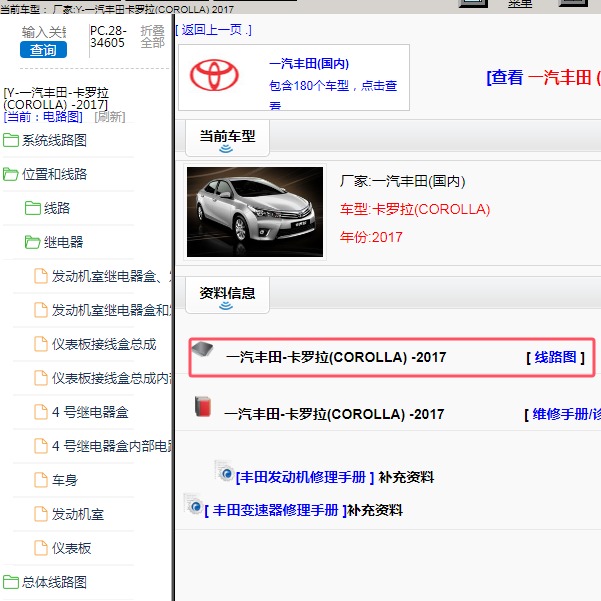Image resolution: width=601 pixels, height=601 pixels.
Task: Click folder icon beside 系统线路图
Action: coord(11,140)
